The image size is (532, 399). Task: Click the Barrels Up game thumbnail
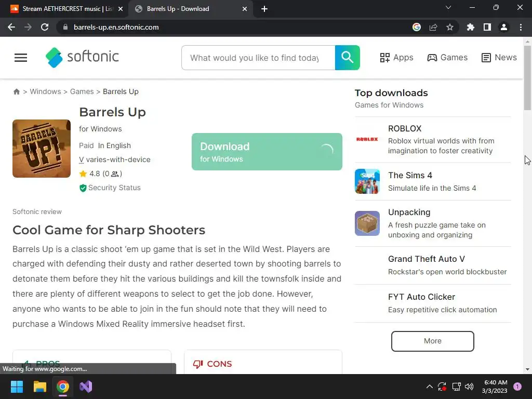[x=42, y=149]
